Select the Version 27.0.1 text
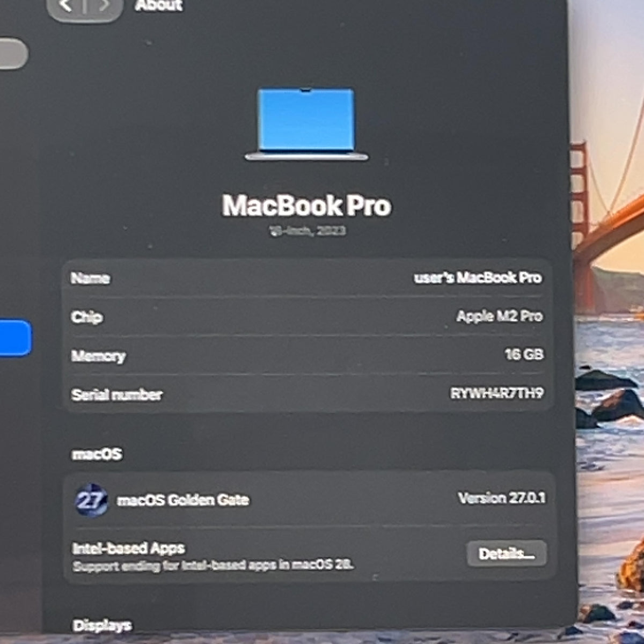The height and width of the screenshot is (644, 644). (502, 498)
